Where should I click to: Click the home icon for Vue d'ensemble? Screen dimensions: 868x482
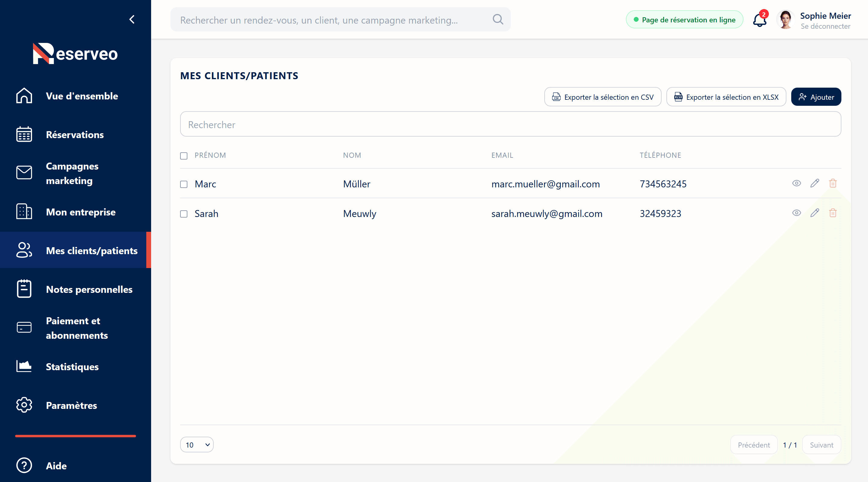(24, 96)
